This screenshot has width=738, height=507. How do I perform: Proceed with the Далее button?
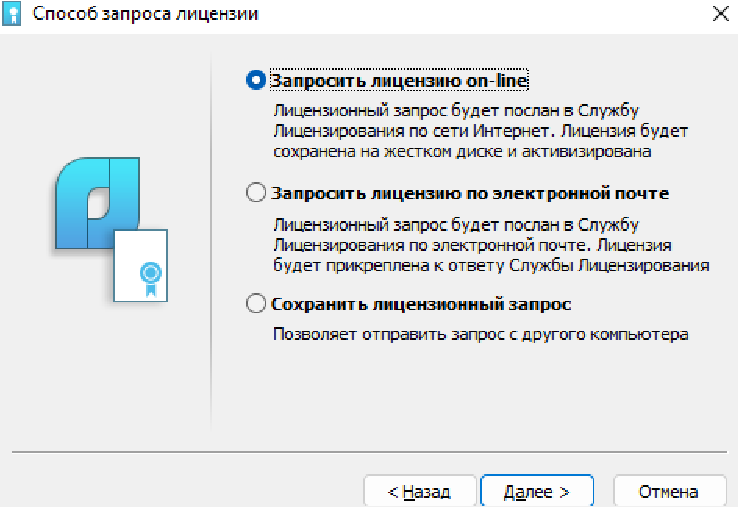coord(537,491)
